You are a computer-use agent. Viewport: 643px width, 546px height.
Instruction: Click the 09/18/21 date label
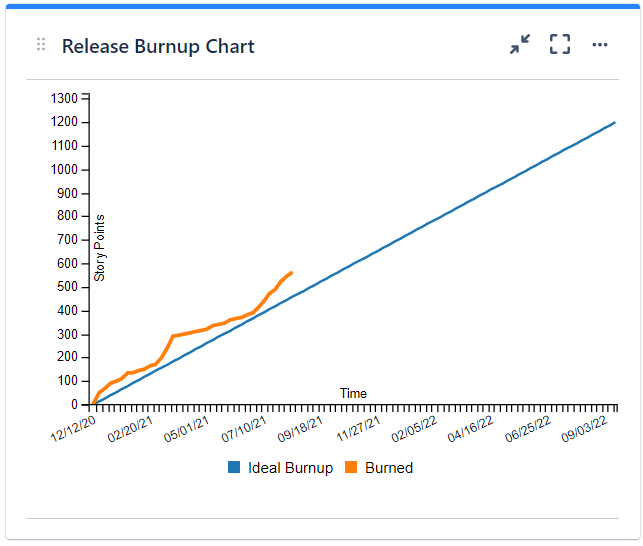pyautogui.click(x=300, y=429)
